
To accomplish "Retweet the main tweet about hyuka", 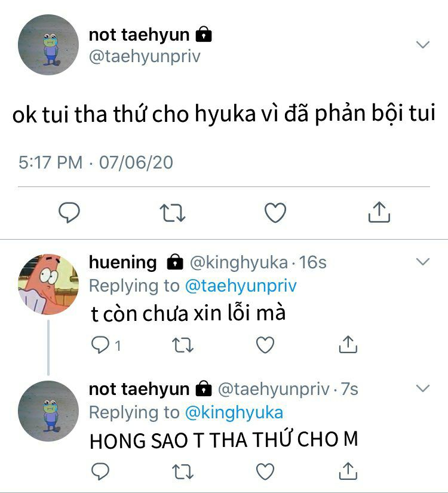I will tap(173, 213).
